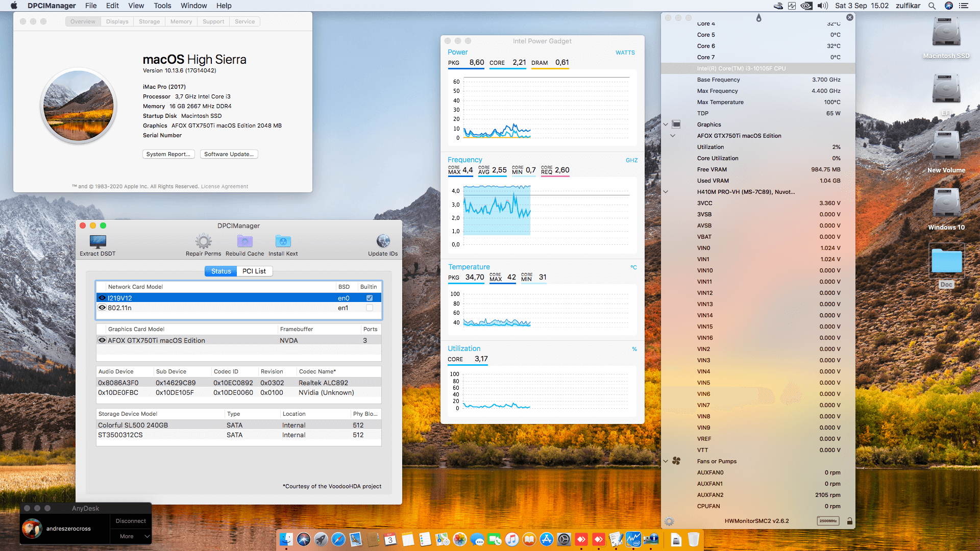Screen dimensions: 980x551
Task: Click the Software Update button
Action: point(229,154)
